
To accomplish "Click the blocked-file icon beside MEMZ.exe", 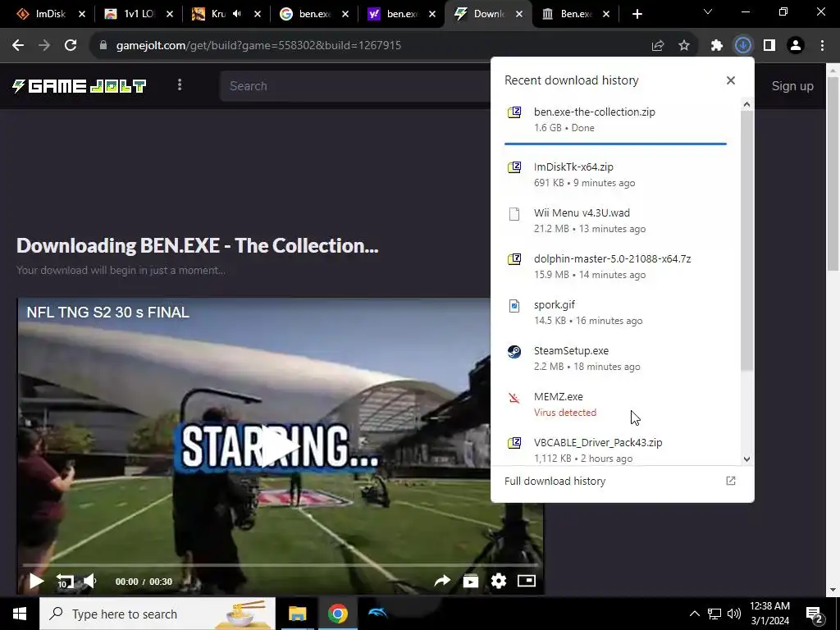I will [x=514, y=398].
